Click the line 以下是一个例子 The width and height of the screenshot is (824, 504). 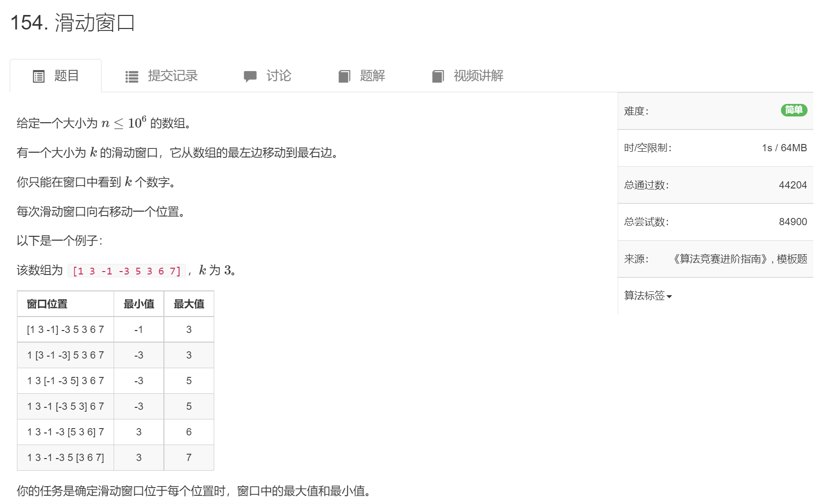(x=59, y=241)
